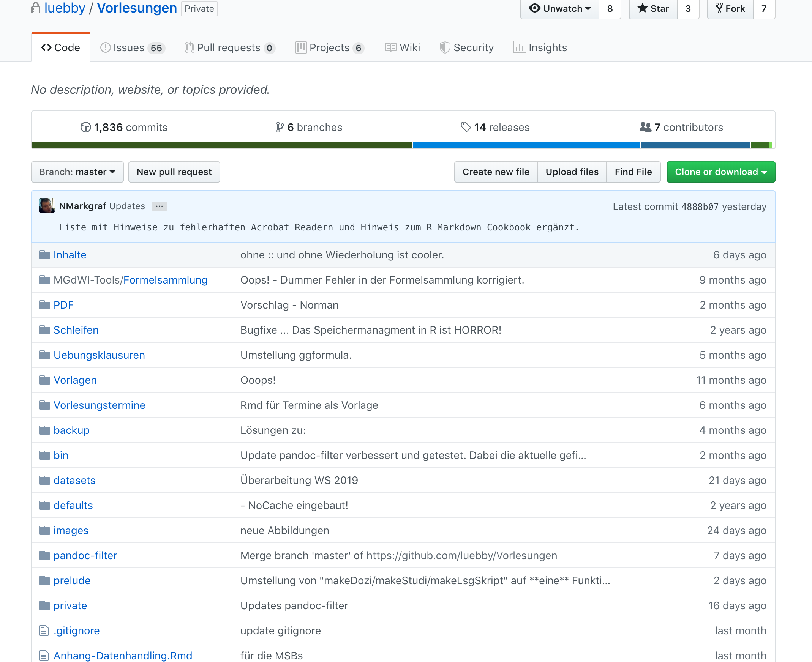Open the pandoc-filter folder

click(x=85, y=555)
